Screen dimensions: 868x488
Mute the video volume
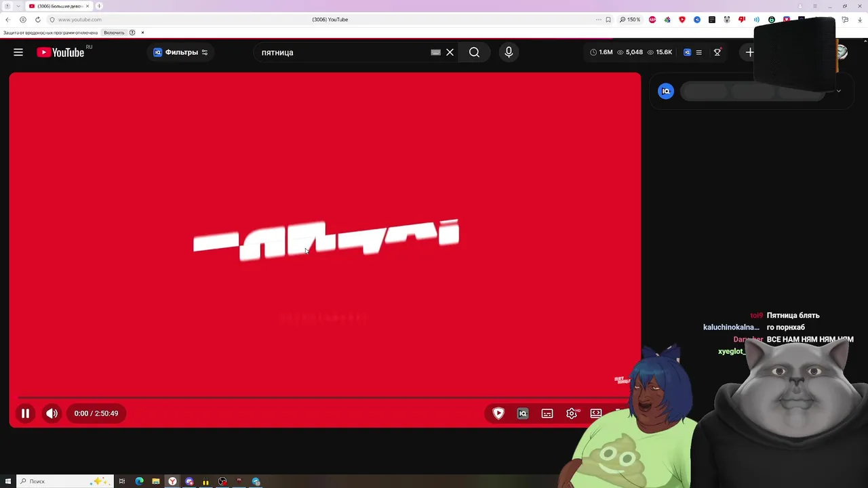(x=52, y=413)
